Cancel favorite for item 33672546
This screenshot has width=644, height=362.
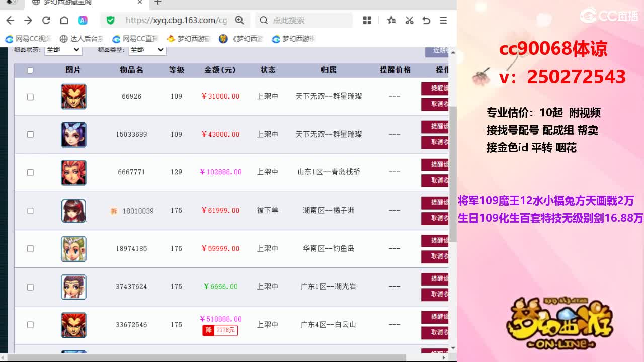click(x=435, y=332)
